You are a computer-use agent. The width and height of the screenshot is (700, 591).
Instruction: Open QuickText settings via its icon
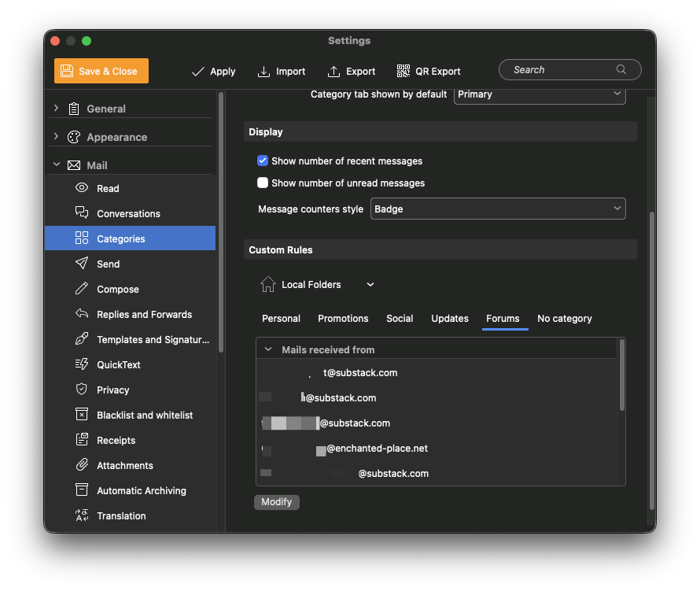tap(81, 364)
